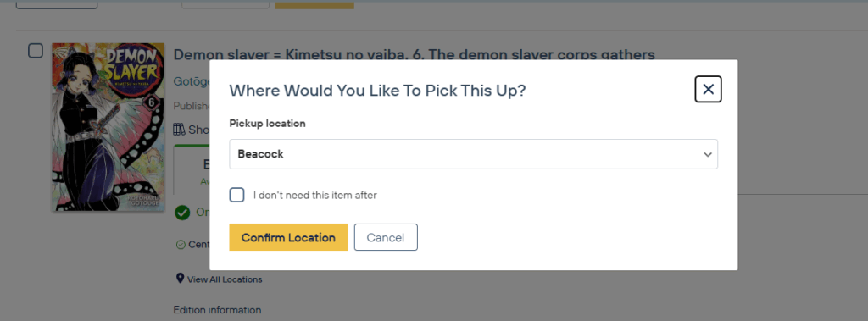The height and width of the screenshot is (321, 868).
Task: Click the yellow button at the page top
Action: pos(314,4)
